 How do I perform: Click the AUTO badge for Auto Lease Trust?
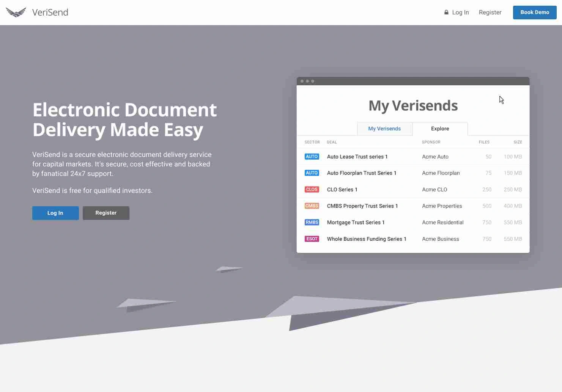312,157
